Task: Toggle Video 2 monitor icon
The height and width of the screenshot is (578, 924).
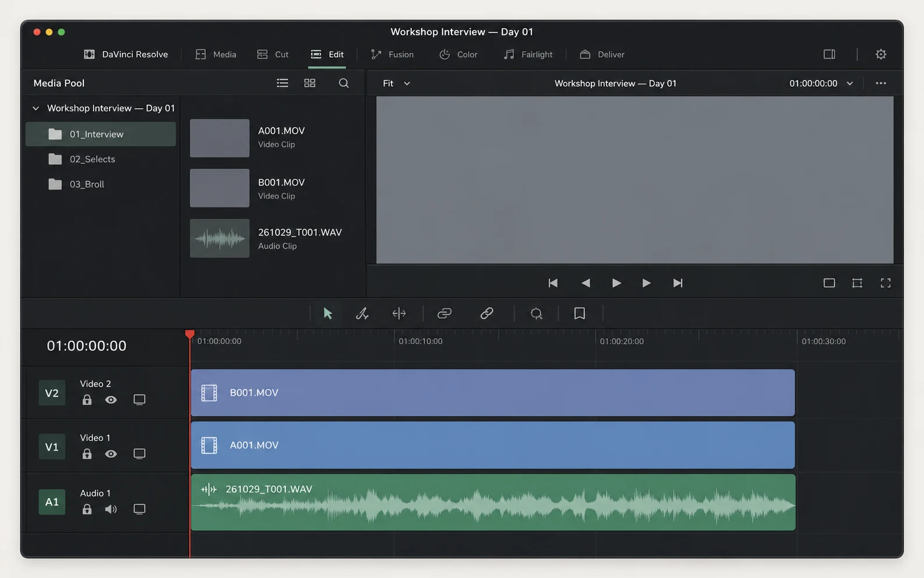Action: pos(139,400)
